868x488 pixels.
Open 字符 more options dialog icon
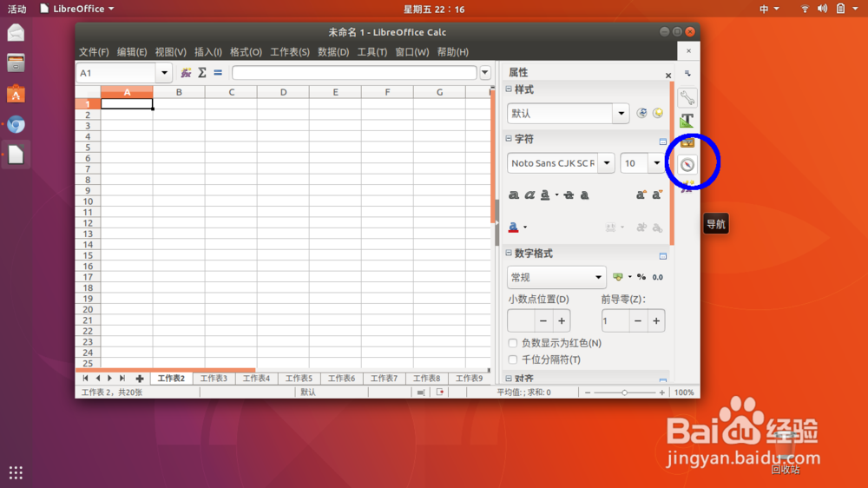coord(662,142)
